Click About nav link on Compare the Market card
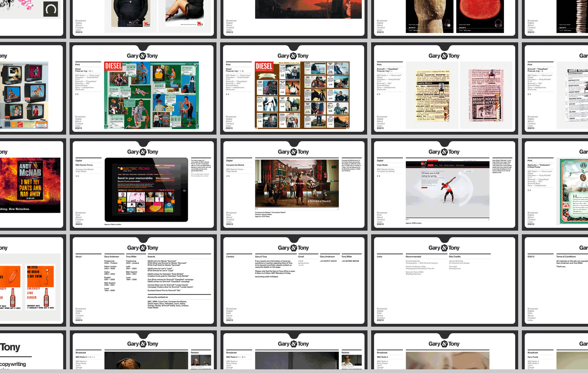This screenshot has width=588, height=373. click(x=229, y=217)
